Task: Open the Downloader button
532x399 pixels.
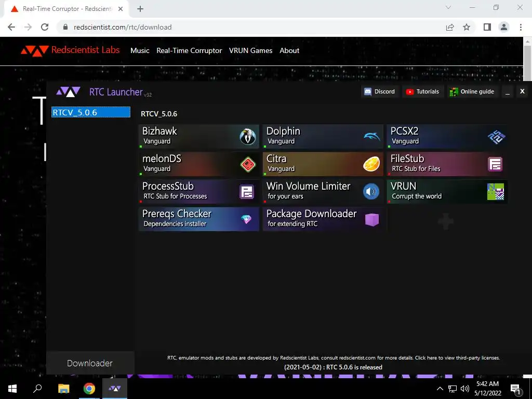Action: click(90, 363)
